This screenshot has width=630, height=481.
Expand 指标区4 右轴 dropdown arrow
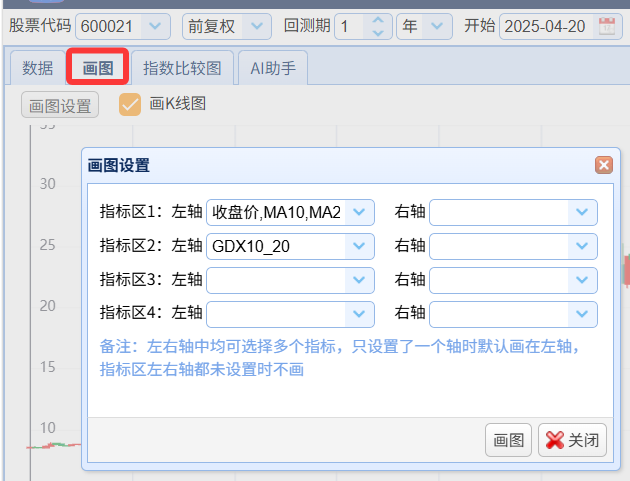tap(582, 314)
